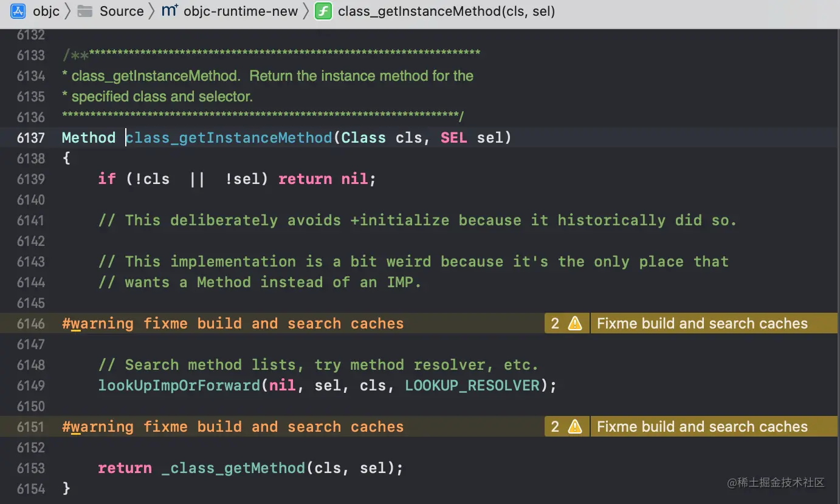Screen dimensions: 840x504
Task: Click the objc Xcode project icon in breadcrumb
Action: click(x=18, y=11)
